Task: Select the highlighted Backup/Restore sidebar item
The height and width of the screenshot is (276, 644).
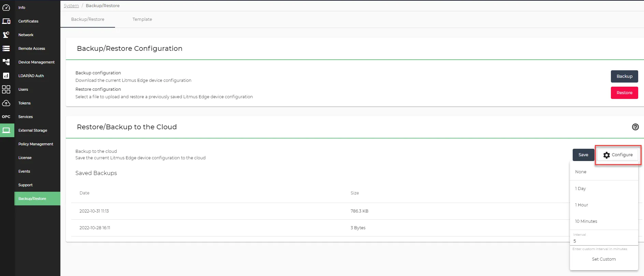Action: (x=37, y=199)
